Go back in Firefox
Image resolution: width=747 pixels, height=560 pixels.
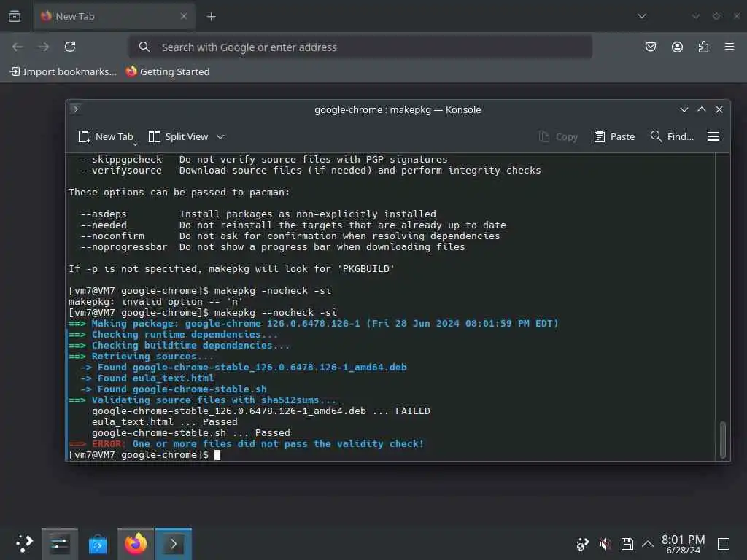pos(18,47)
